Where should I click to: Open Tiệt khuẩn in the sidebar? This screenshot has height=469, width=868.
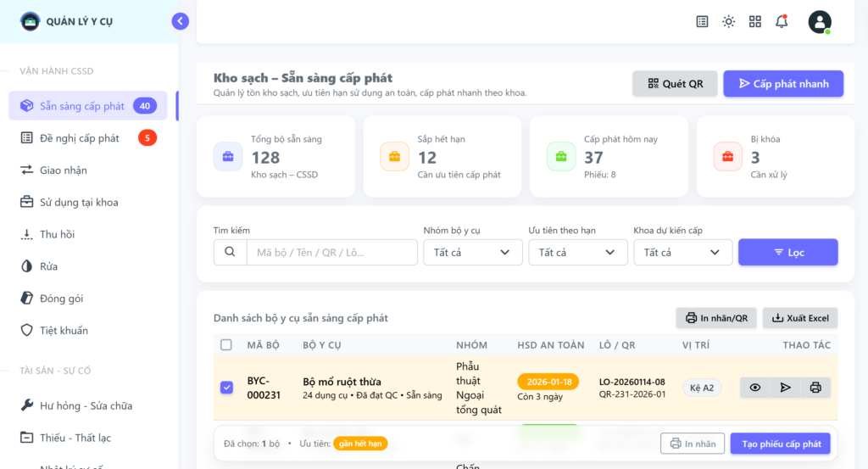coord(64,331)
